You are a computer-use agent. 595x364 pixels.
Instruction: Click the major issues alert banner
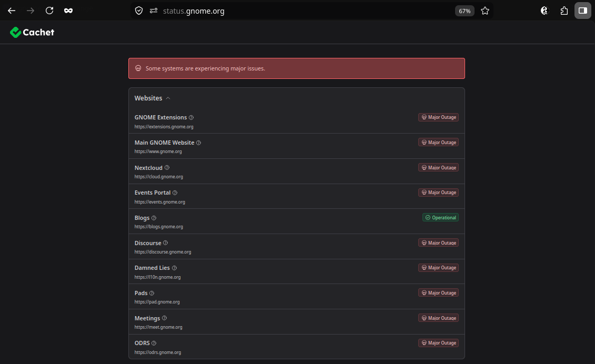(296, 68)
